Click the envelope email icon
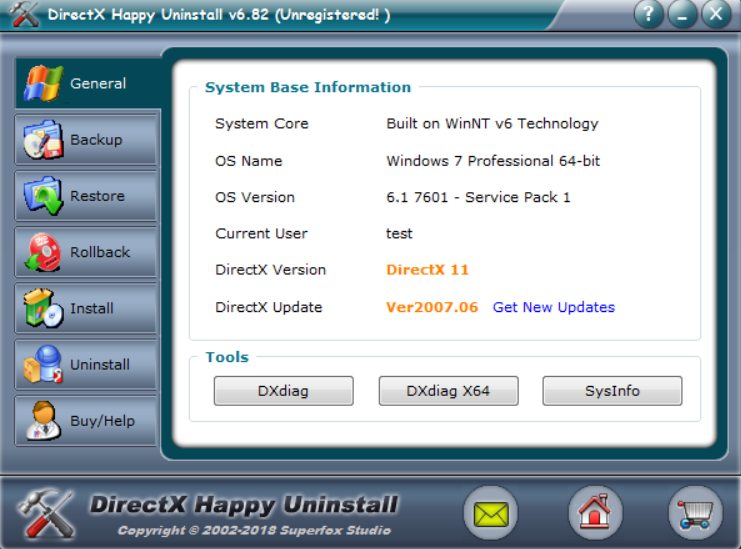The image size is (741, 549). [x=490, y=515]
